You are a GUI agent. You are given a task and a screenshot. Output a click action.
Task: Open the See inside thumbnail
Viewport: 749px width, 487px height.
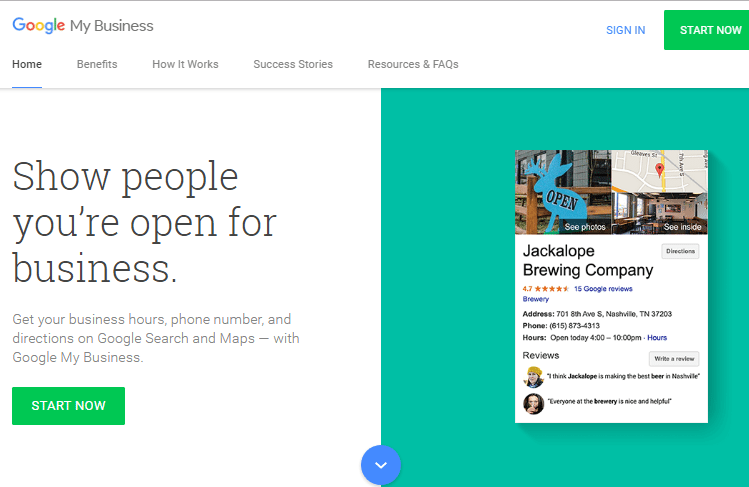coord(660,213)
